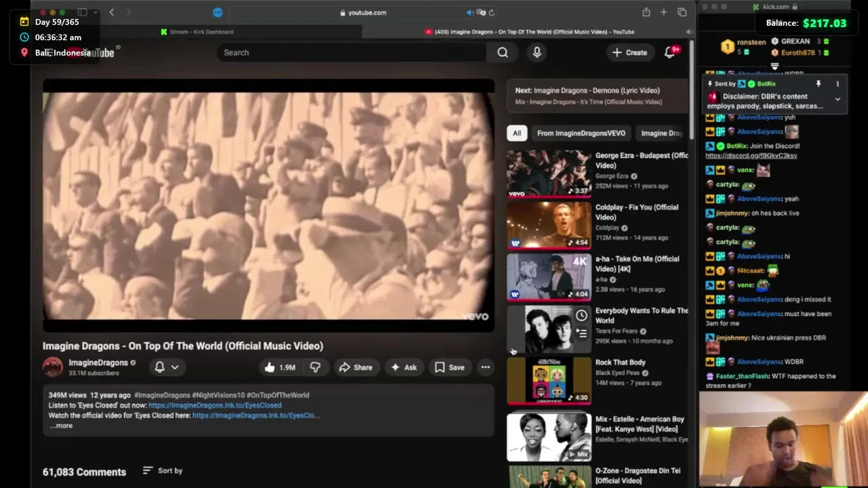The image size is (868, 488).
Task: Open Eyes Closed official video link
Action: point(256,415)
